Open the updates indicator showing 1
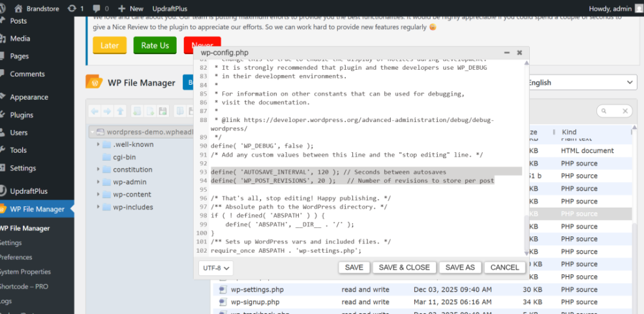The width and height of the screenshot is (644, 314). tap(76, 8)
